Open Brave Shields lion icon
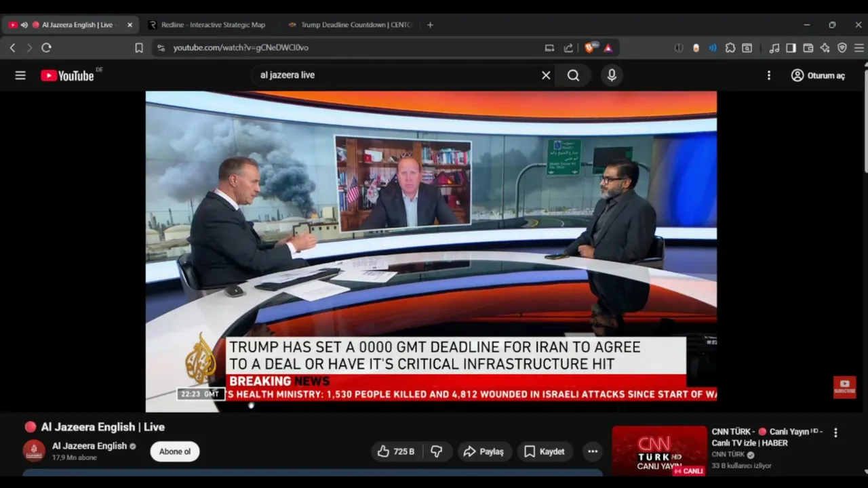 tap(589, 47)
